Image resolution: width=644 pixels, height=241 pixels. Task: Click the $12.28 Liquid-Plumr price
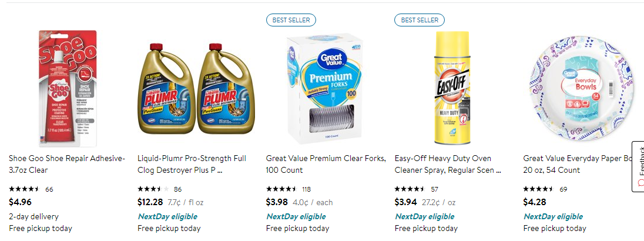(x=150, y=202)
